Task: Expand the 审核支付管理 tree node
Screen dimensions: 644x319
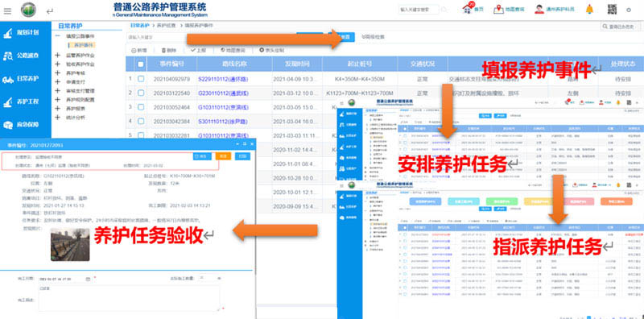Action: point(57,90)
